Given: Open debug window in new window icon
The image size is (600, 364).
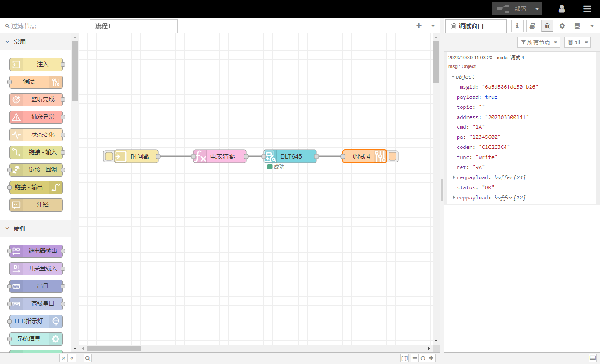Looking at the screenshot, I should 592,358.
